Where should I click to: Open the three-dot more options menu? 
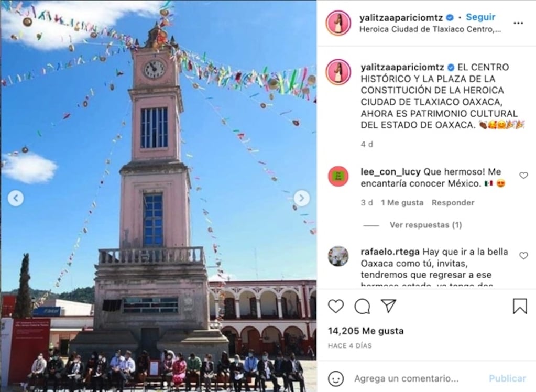[x=518, y=23]
